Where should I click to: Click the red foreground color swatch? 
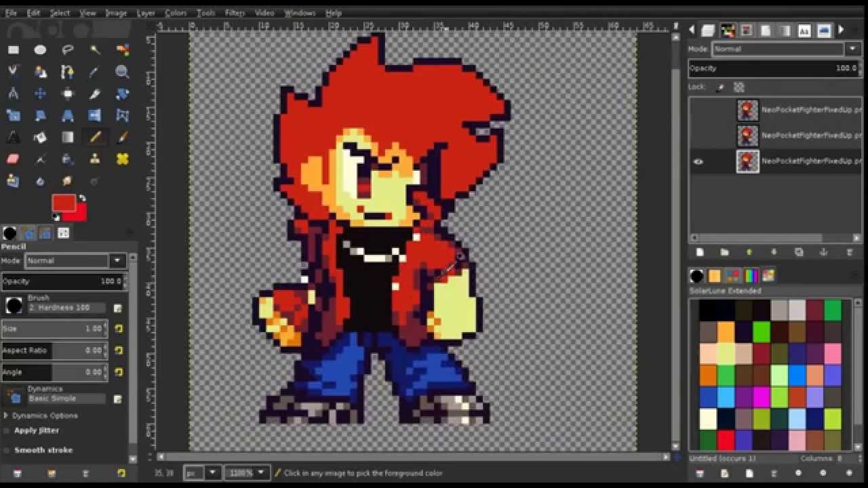coord(63,203)
